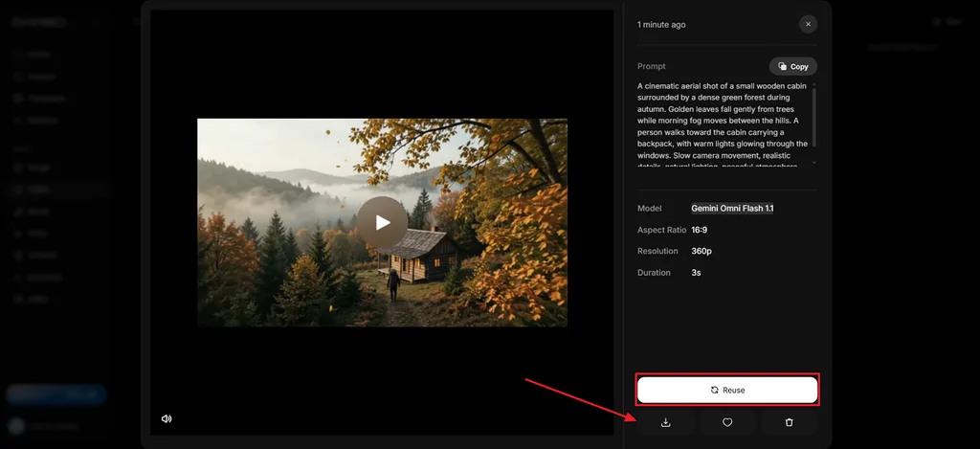The height and width of the screenshot is (449, 980).
Task: Click the blurred user avatar at bottom left
Action: point(16,426)
